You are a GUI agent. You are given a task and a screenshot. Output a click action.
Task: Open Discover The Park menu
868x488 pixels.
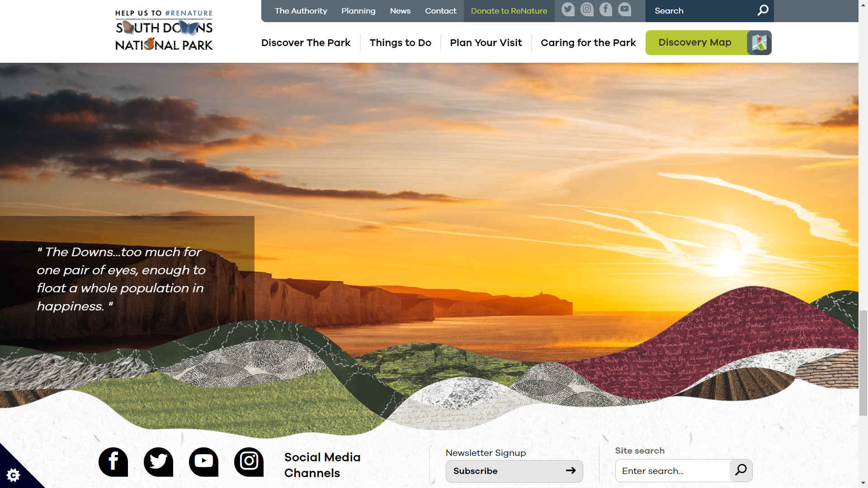tap(306, 42)
